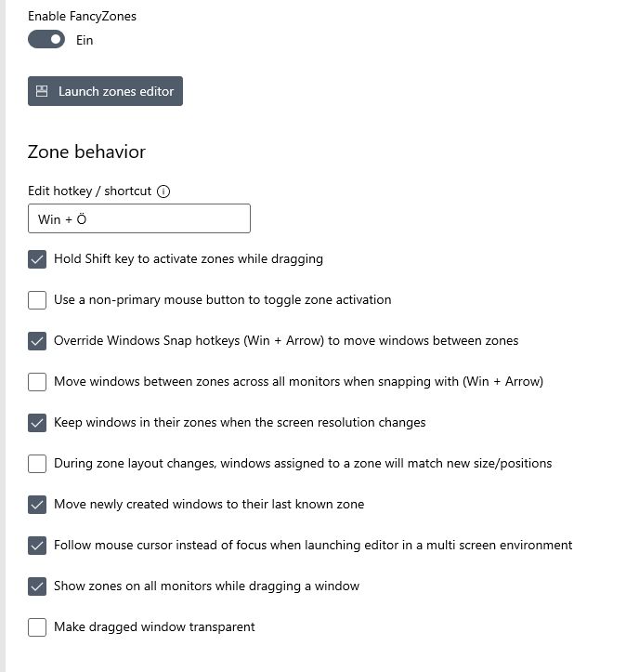Click the Enable FancyZones label

[82, 17]
